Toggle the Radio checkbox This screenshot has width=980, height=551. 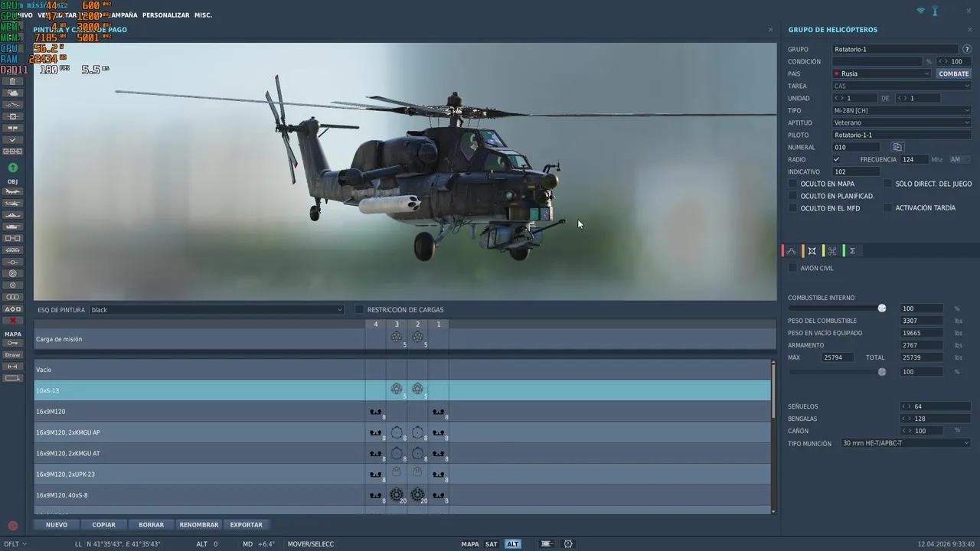(836, 159)
